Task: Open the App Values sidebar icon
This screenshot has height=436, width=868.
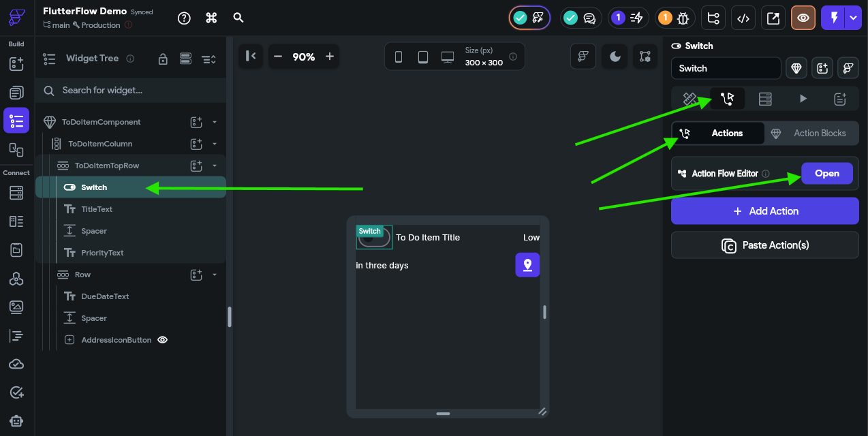Action: coord(16,250)
